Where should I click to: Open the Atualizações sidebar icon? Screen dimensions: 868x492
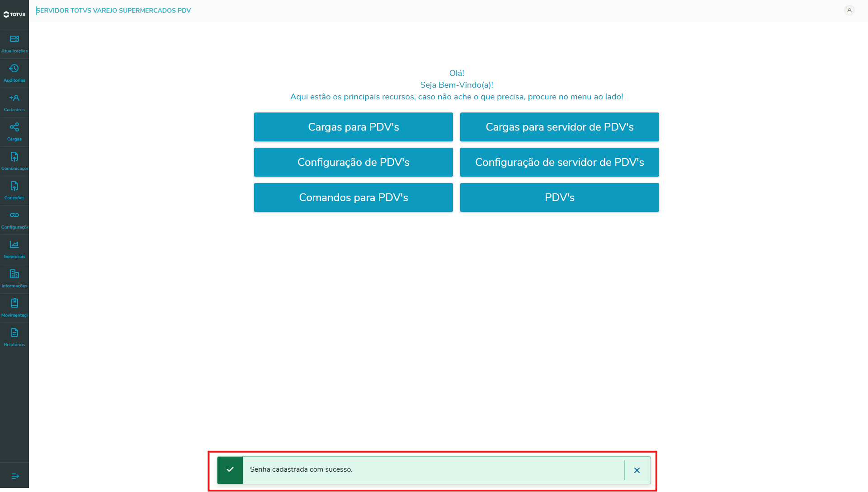click(x=14, y=39)
